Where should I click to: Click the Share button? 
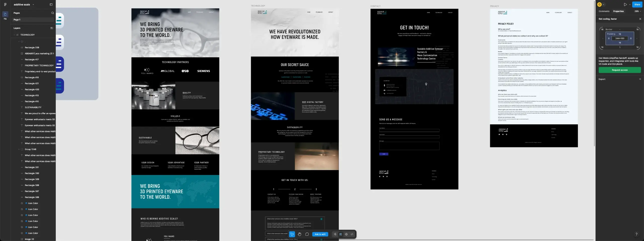[637, 5]
